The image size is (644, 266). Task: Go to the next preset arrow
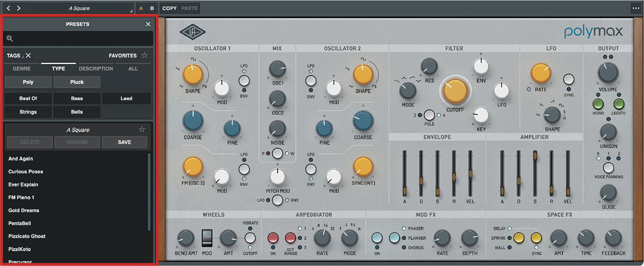(x=19, y=8)
